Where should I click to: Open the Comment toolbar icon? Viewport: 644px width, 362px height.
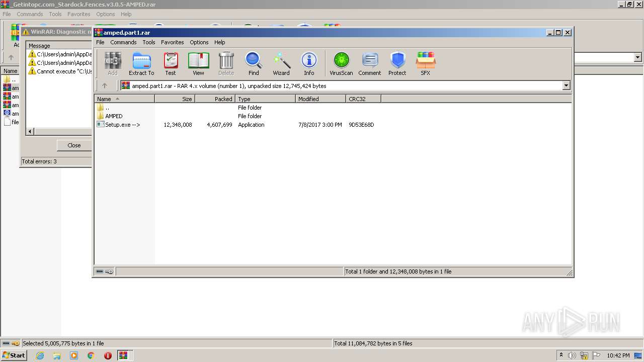point(370,64)
